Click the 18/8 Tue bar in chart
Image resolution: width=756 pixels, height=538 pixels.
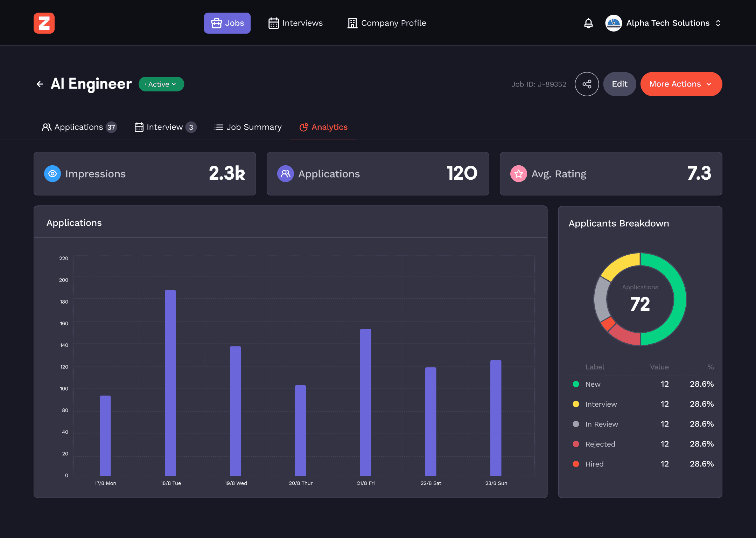170,382
